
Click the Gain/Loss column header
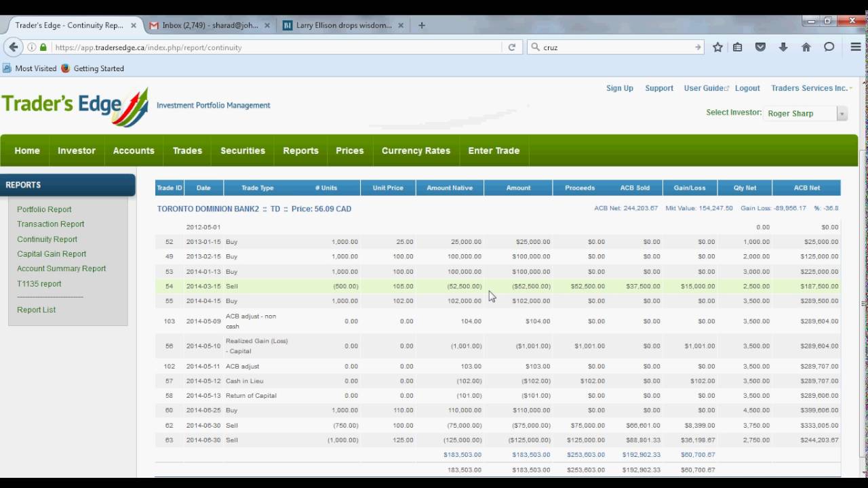[x=690, y=188]
